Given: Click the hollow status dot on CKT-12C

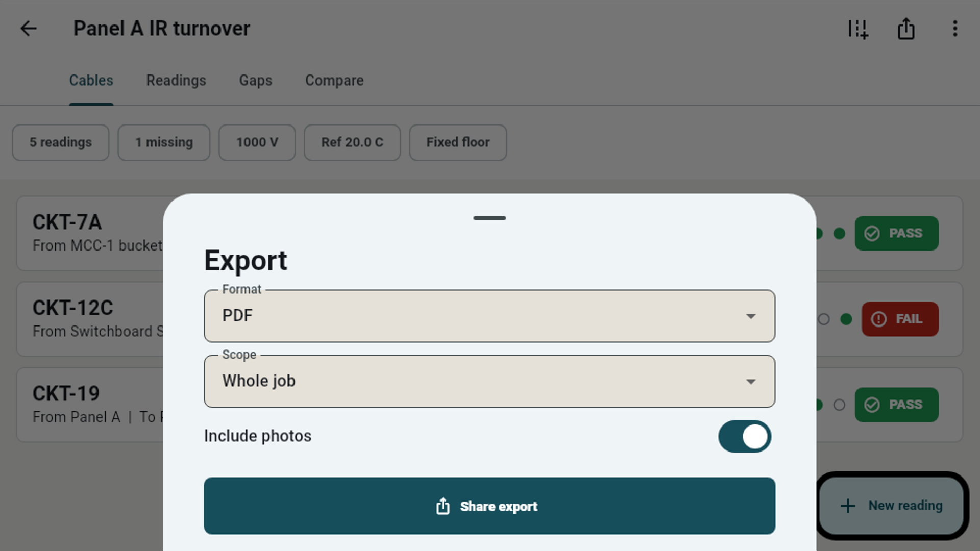Looking at the screenshot, I should coord(824,319).
